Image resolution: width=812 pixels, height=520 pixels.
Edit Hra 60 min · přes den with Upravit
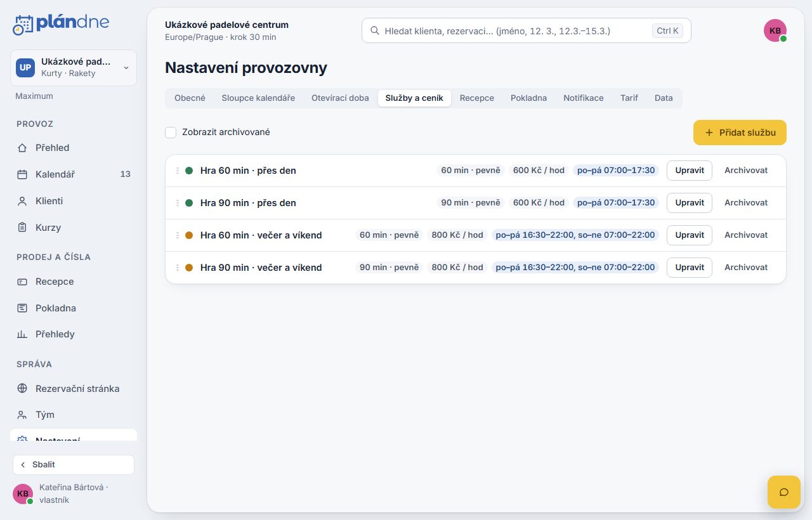pos(690,171)
